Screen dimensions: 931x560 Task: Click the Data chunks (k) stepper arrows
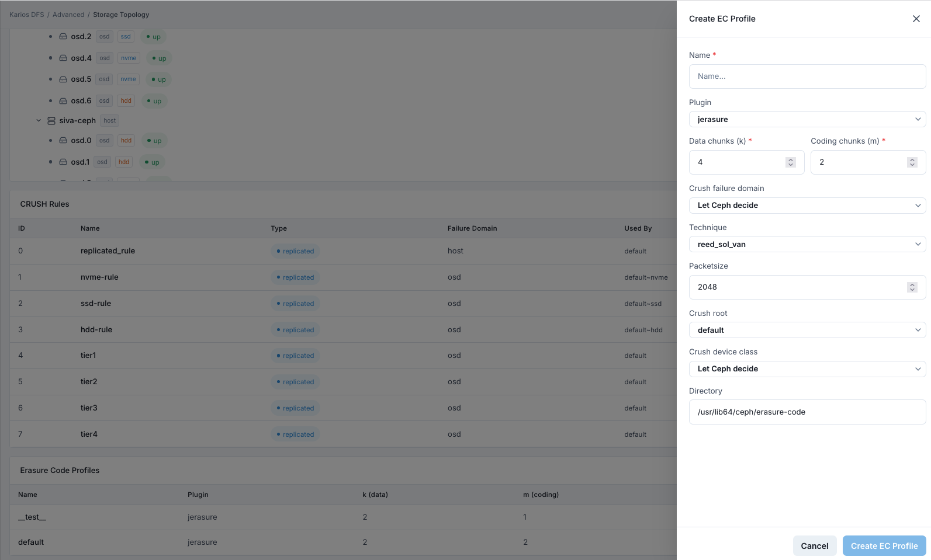pyautogui.click(x=790, y=162)
